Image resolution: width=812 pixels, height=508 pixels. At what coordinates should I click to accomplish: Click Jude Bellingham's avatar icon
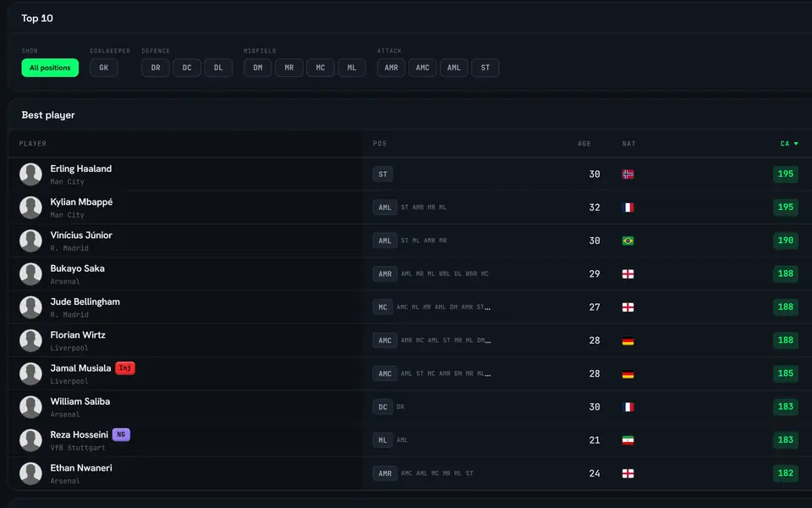tap(30, 306)
